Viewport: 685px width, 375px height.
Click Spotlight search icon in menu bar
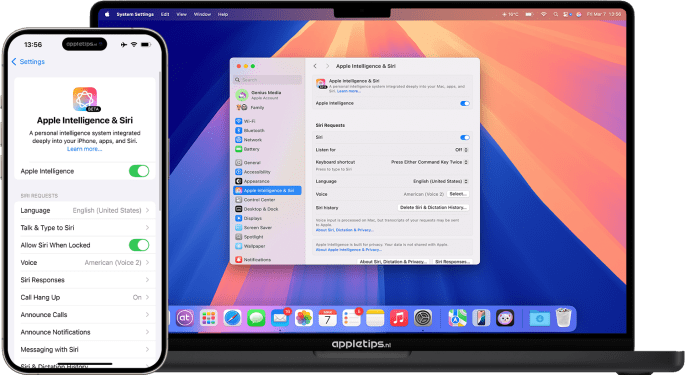[555, 14]
